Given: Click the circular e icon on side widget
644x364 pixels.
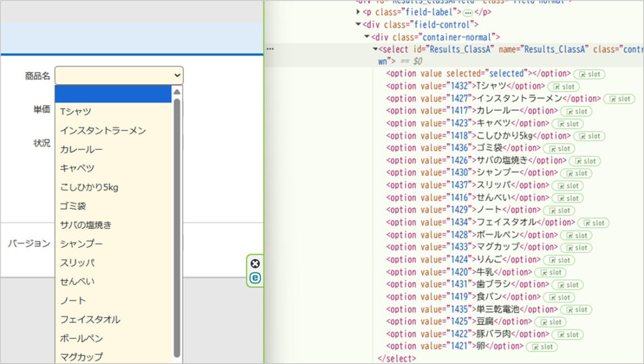Looking at the screenshot, I should tap(255, 278).
